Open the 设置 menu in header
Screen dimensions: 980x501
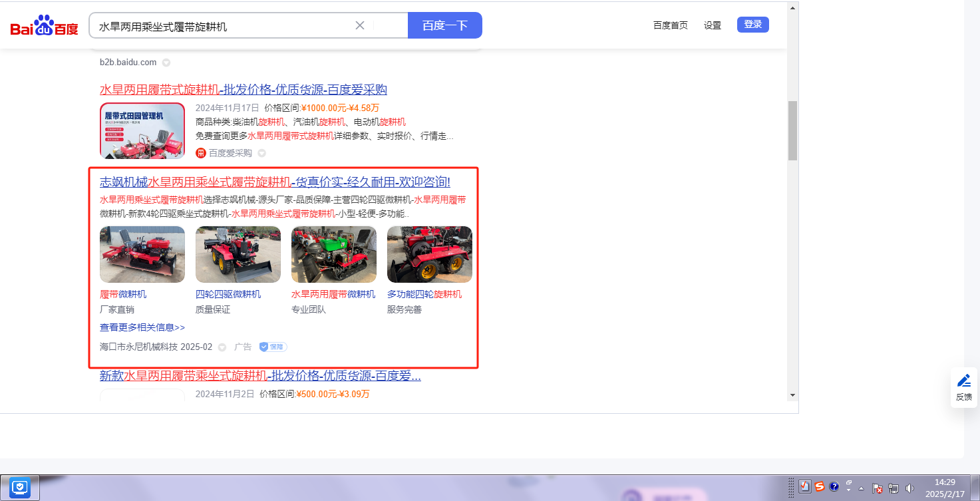click(713, 25)
